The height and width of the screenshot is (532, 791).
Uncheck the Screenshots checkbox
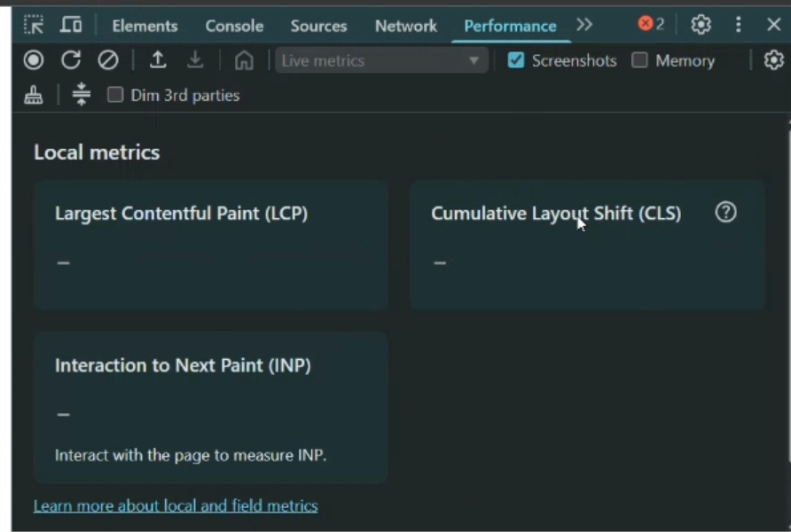pyautogui.click(x=516, y=60)
